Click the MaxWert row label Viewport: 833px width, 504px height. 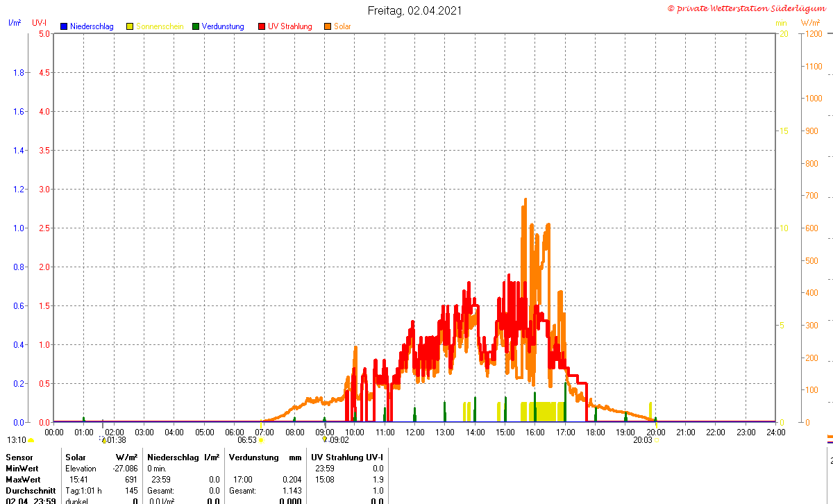[22, 480]
